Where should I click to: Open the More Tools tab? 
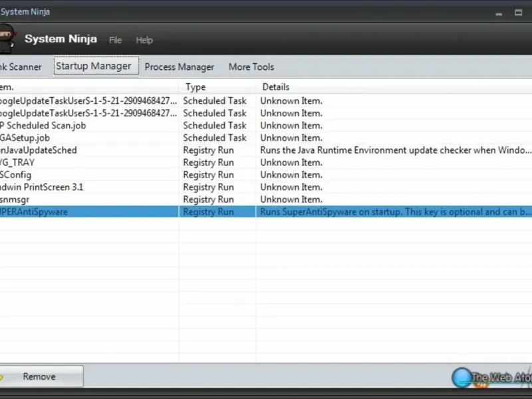pos(251,67)
